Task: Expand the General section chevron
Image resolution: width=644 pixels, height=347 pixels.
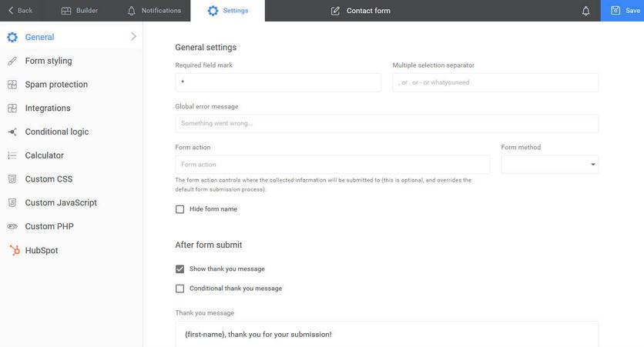Action: (x=133, y=37)
